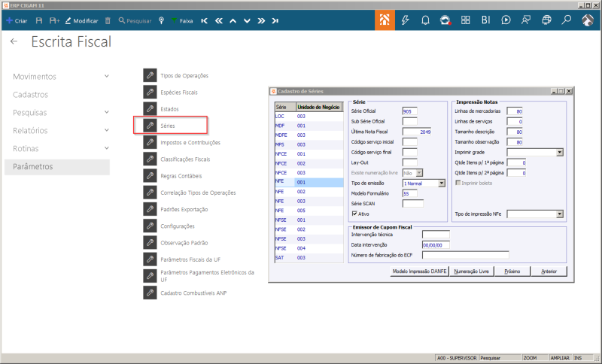Toggle the Imprimir boleto checkbox
This screenshot has height=364, width=602.
click(458, 183)
